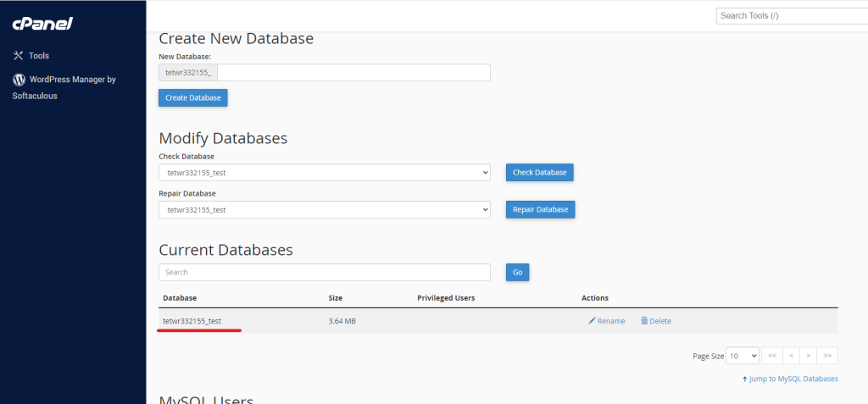868x404 pixels.
Task: Open the Check Database dropdown
Action: tap(324, 173)
